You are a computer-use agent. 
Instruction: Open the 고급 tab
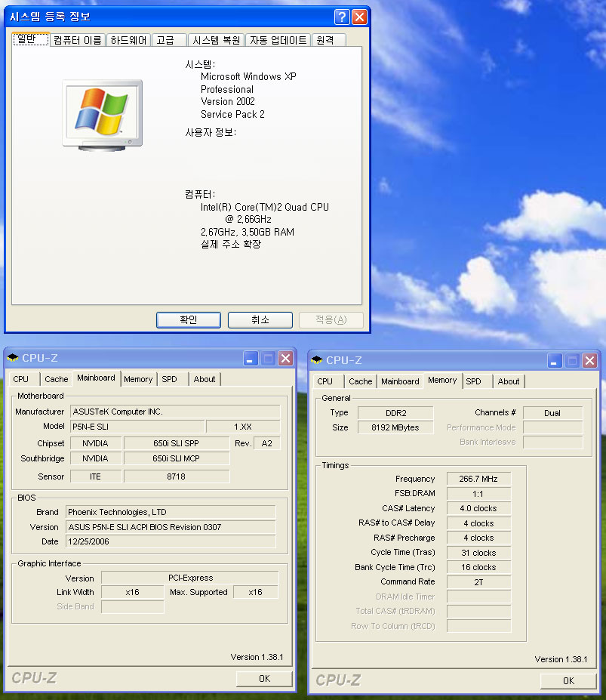[x=169, y=40]
